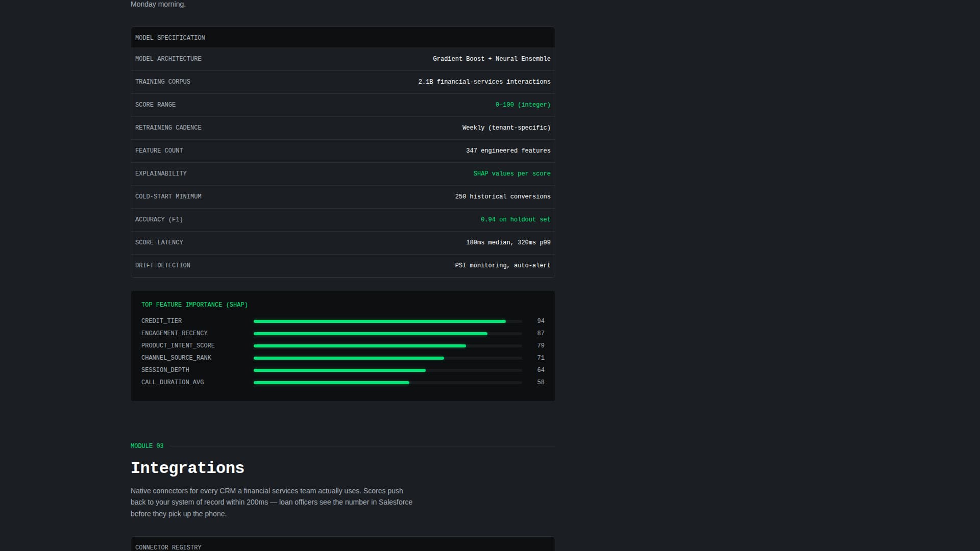This screenshot has height=551, width=980.
Task: Click green 'SHAP values per score' value
Action: coord(512,173)
